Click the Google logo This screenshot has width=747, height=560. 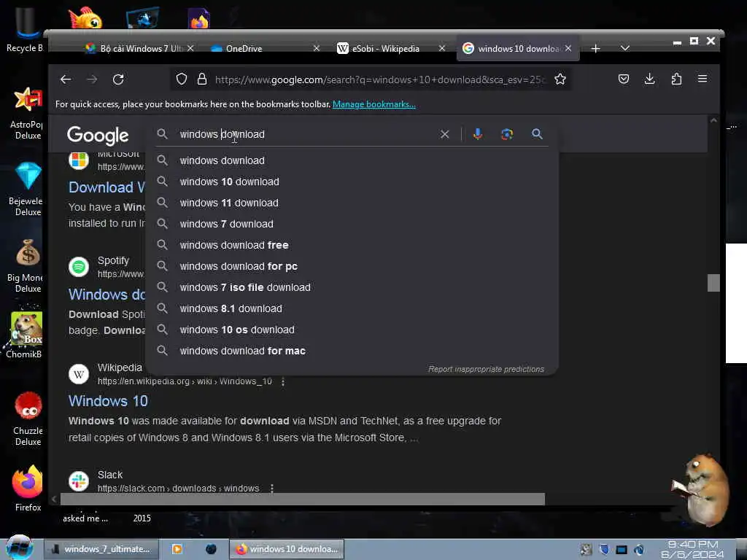[98, 136]
